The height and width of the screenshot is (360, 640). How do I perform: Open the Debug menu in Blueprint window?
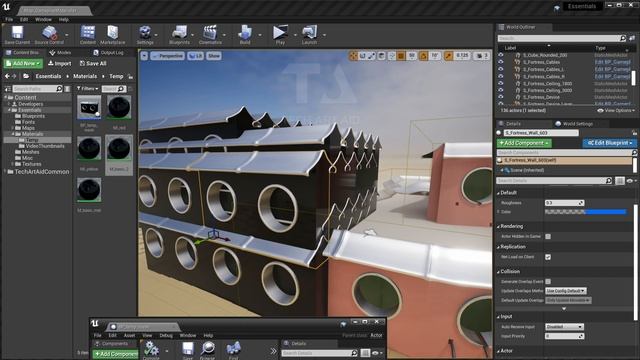[166, 336]
